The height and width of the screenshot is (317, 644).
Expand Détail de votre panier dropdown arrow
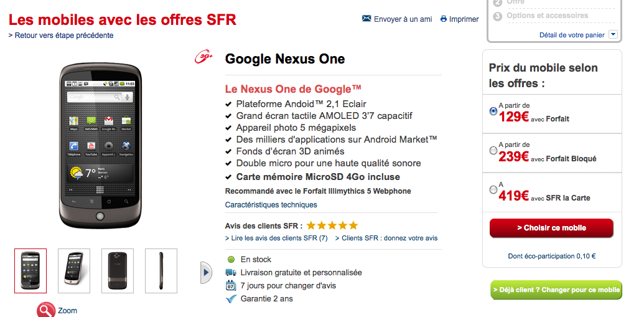613,35
